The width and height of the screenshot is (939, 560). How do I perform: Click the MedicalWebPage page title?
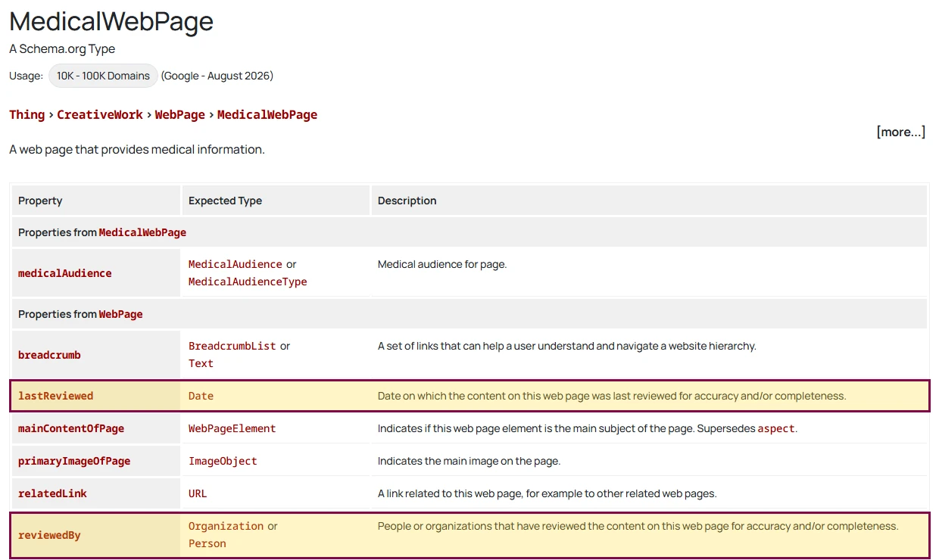point(111,21)
